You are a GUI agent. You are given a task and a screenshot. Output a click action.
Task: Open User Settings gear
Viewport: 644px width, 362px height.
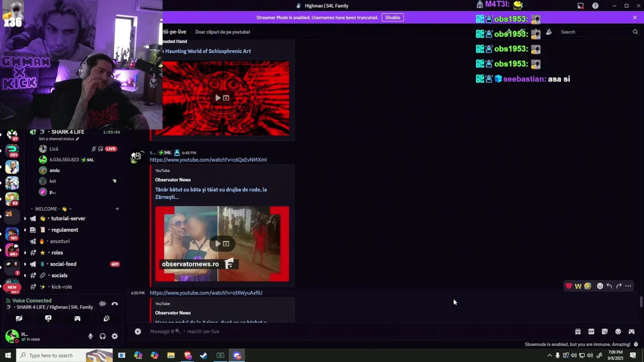click(x=115, y=336)
